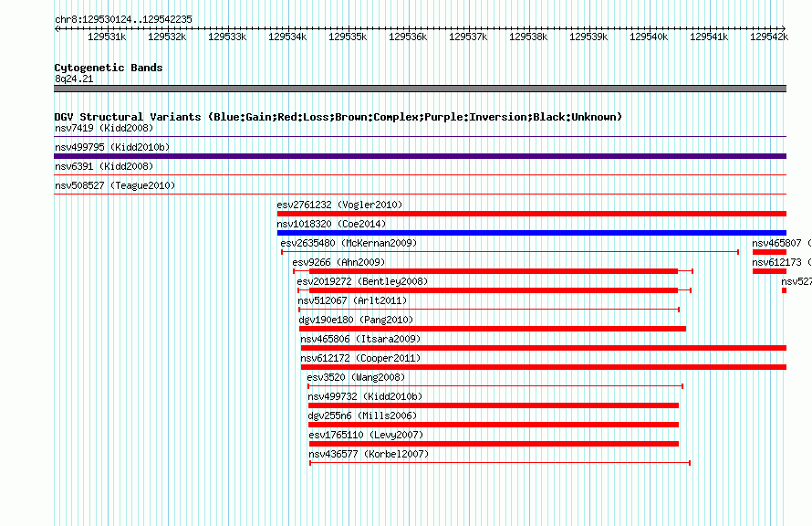Viewport: 812px width, 526px height.
Task: Select the small red nsv465807 bar
Action: pyautogui.click(x=769, y=252)
